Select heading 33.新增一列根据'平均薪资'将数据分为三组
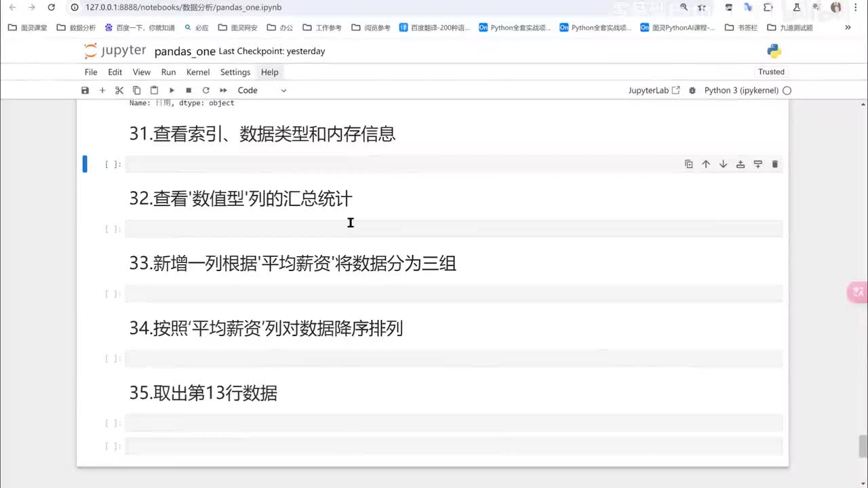Image resolution: width=868 pixels, height=488 pixels. coord(293,263)
